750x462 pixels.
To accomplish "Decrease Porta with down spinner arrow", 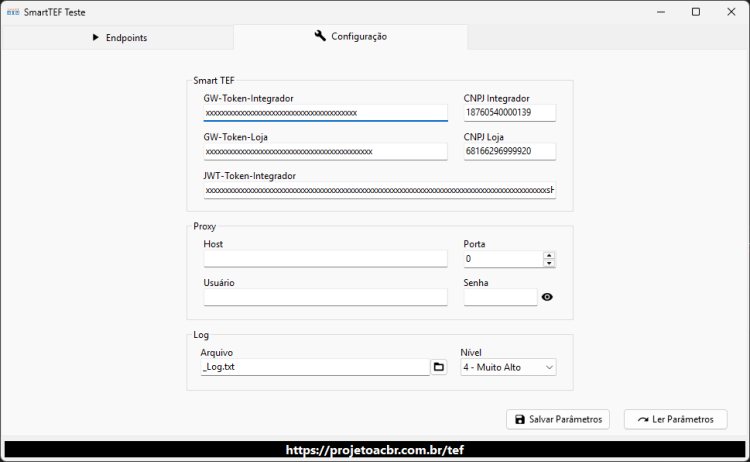I will (x=549, y=263).
